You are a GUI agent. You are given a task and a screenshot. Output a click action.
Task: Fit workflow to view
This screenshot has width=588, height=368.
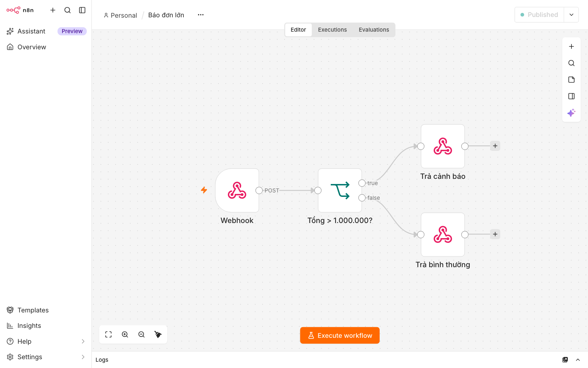coord(108,335)
